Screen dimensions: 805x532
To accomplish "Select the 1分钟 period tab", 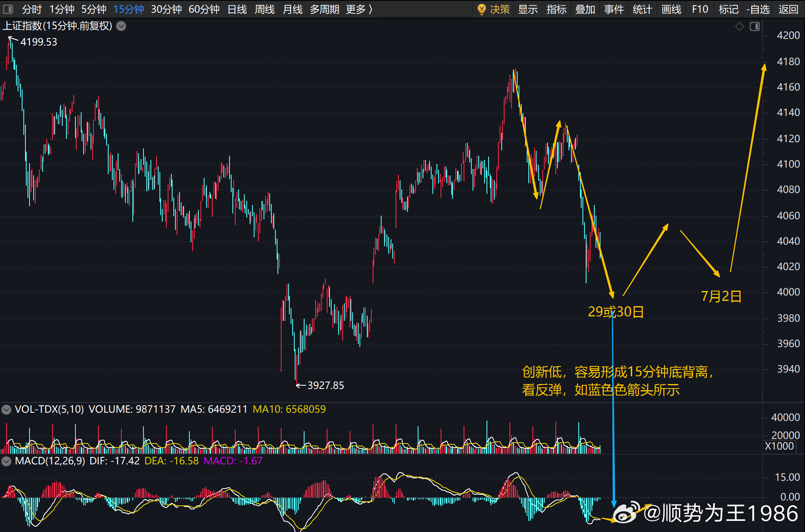I will tap(62, 9).
